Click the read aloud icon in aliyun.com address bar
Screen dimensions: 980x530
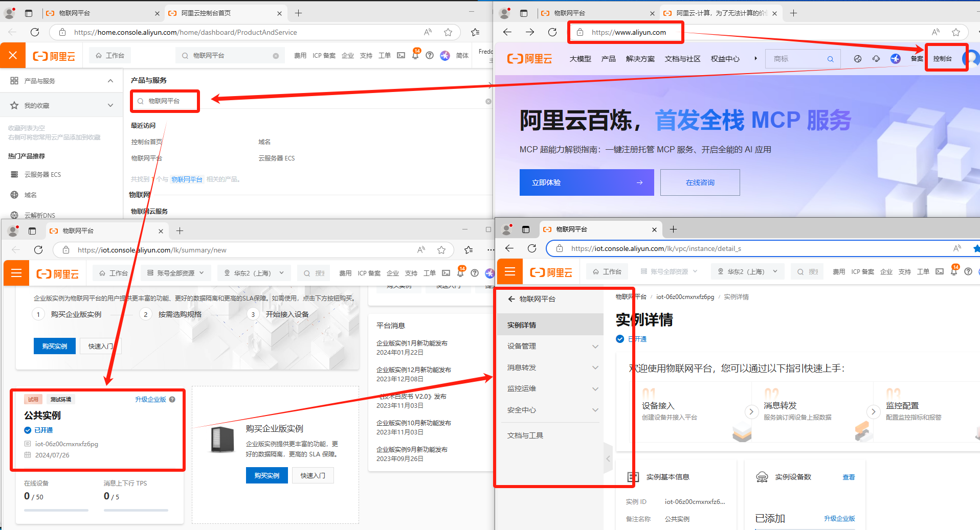[x=936, y=32]
